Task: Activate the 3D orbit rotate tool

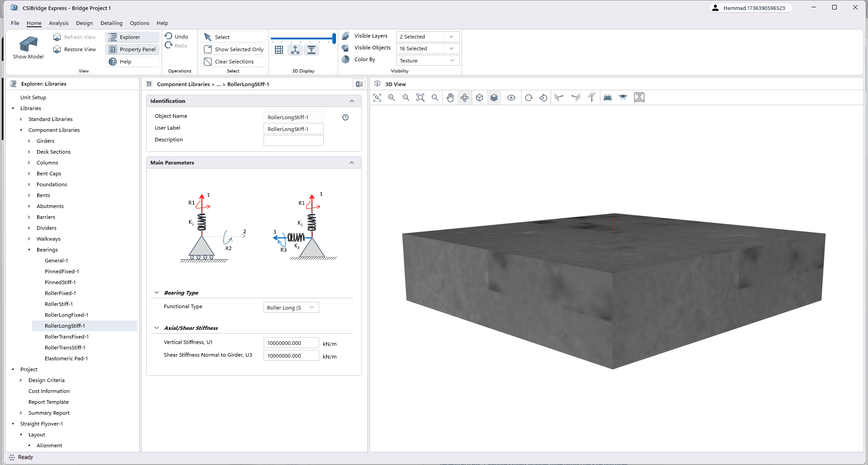Action: pyautogui.click(x=465, y=97)
